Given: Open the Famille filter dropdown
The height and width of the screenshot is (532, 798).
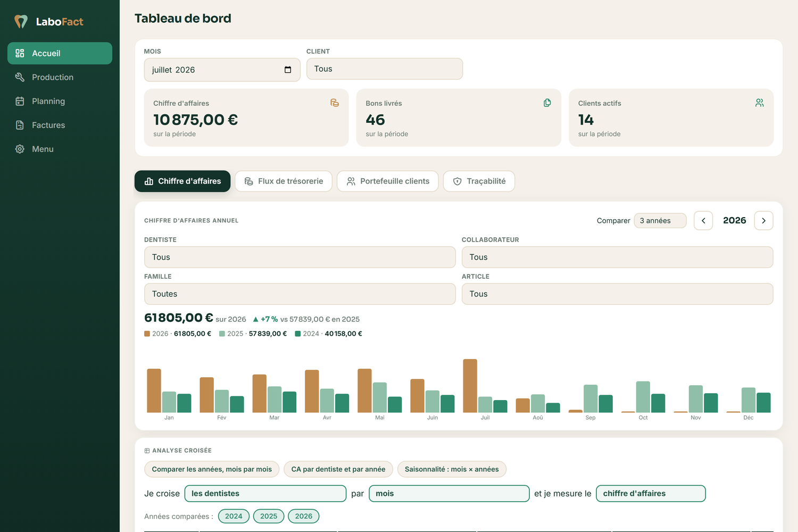Looking at the screenshot, I should pyautogui.click(x=300, y=294).
